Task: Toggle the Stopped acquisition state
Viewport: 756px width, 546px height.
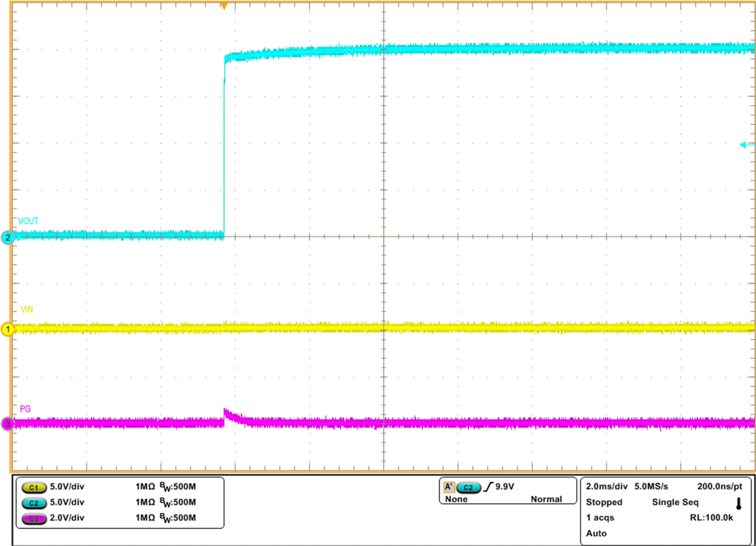Action: 605,502
